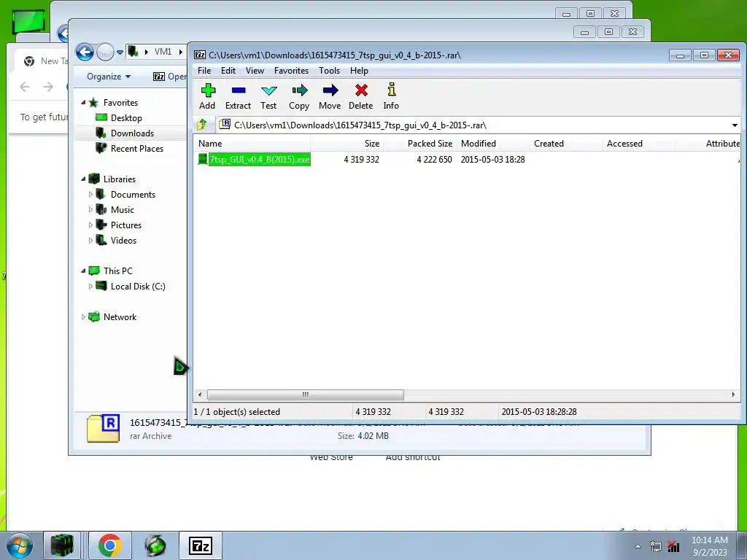Open the Tools menu

329,71
